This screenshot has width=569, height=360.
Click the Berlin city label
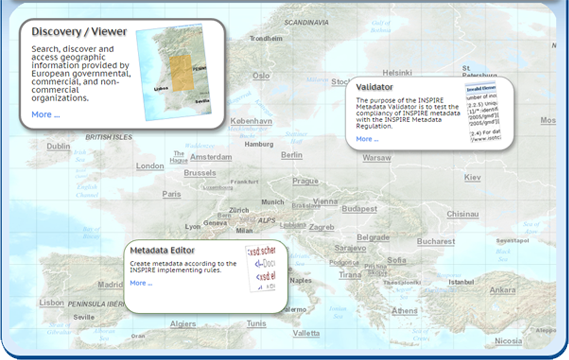pos(291,155)
